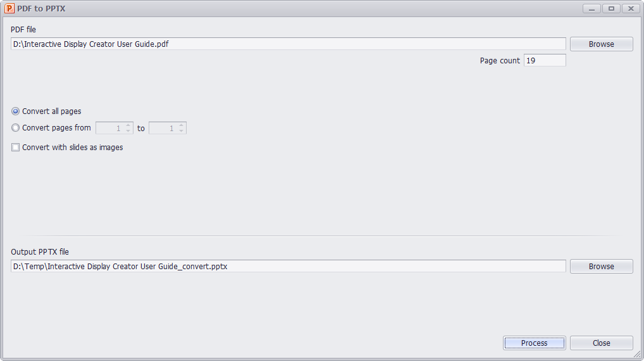Decrease the 'from' page spinner value
Image resolution: width=644 pixels, height=361 pixels.
[128, 130]
